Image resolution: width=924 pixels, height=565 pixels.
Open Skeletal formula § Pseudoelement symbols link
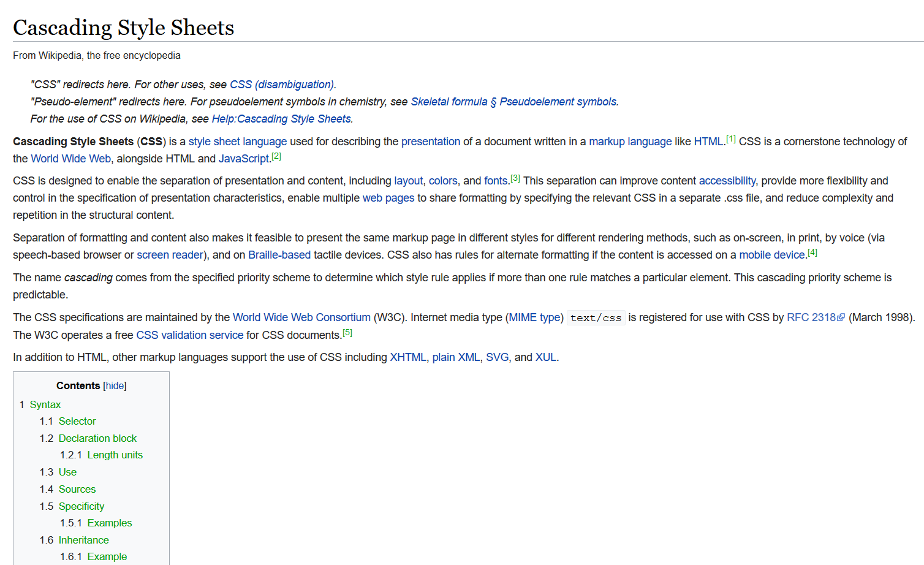(x=513, y=102)
